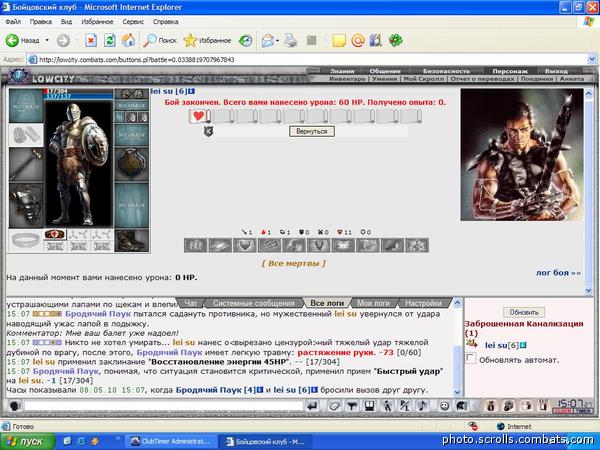The image size is (600, 450).
Task: Expand the Mail icon dropdown arrow
Action: coord(277,40)
